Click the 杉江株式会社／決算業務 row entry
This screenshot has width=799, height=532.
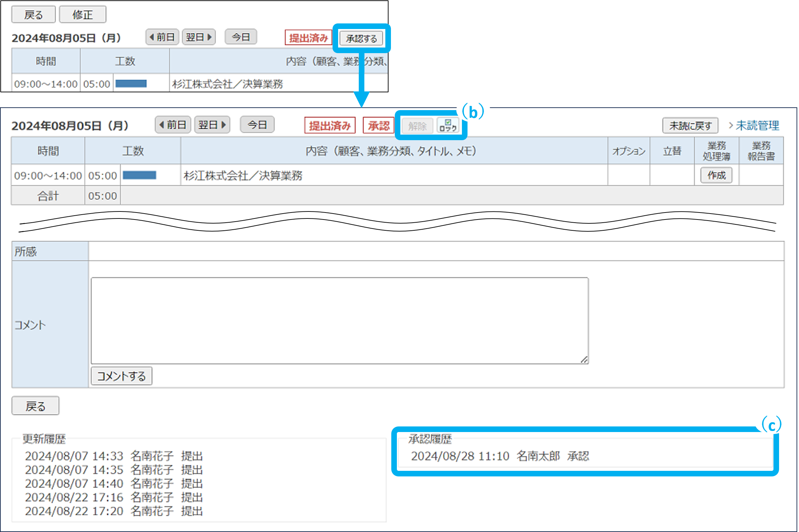243,175
